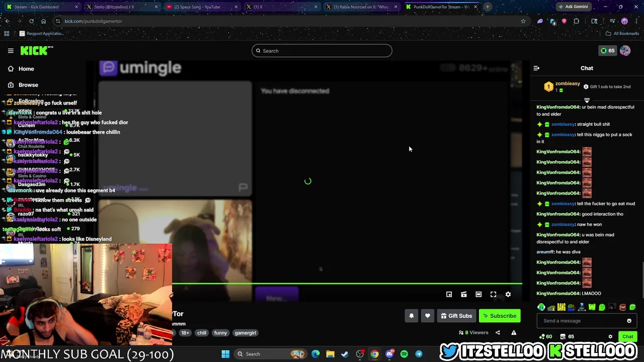Open a new browser tab
The width and height of the screenshot is (644, 362).
tap(488, 7)
